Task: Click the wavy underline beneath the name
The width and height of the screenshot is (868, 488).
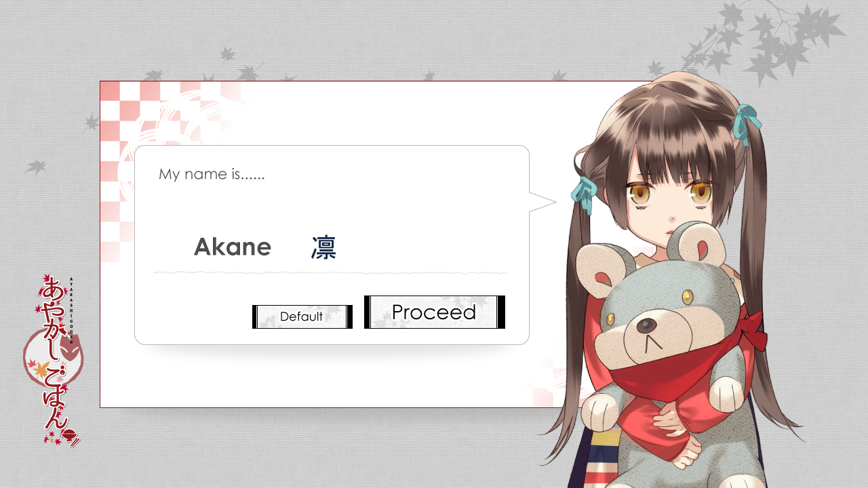Action: tap(330, 272)
